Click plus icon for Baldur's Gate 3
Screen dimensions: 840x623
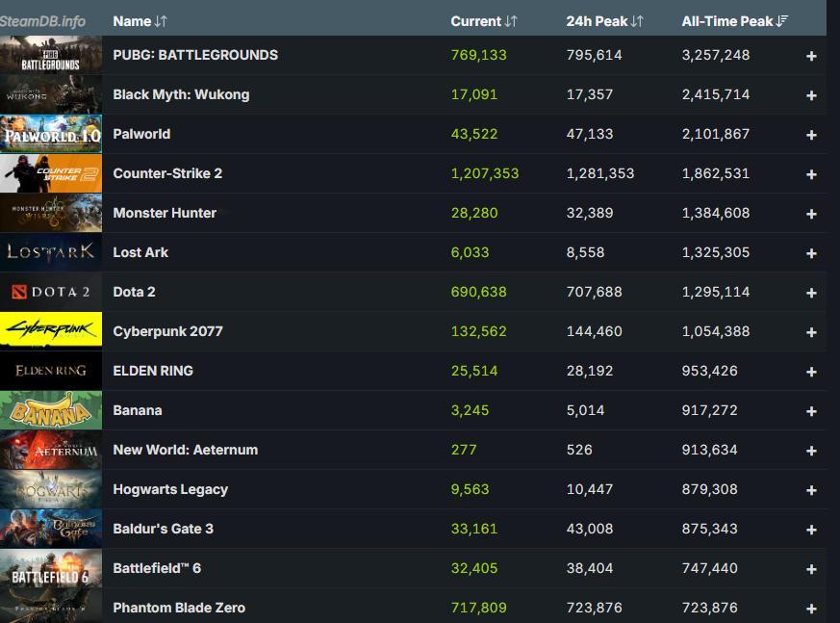[x=811, y=530]
